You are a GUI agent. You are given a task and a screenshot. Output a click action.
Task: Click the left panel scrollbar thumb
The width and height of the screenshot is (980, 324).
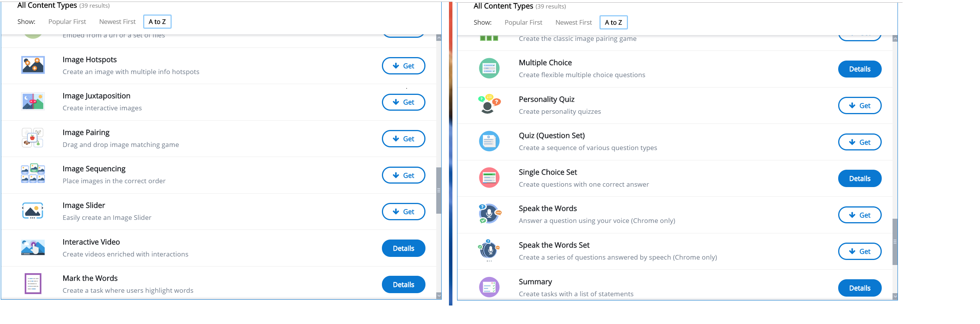click(439, 191)
